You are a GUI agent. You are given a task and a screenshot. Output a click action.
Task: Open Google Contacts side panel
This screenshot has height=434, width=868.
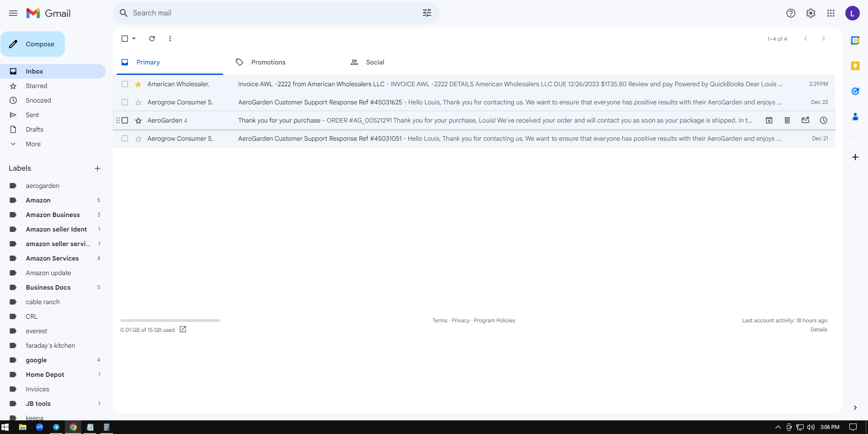[x=855, y=117]
